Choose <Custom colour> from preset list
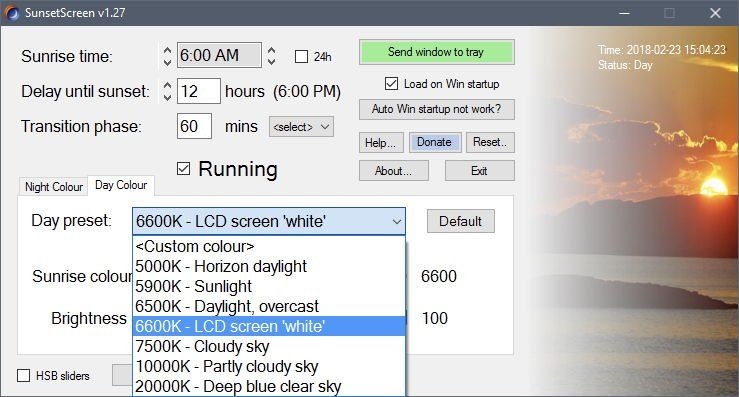This screenshot has width=739, height=397. [269, 246]
